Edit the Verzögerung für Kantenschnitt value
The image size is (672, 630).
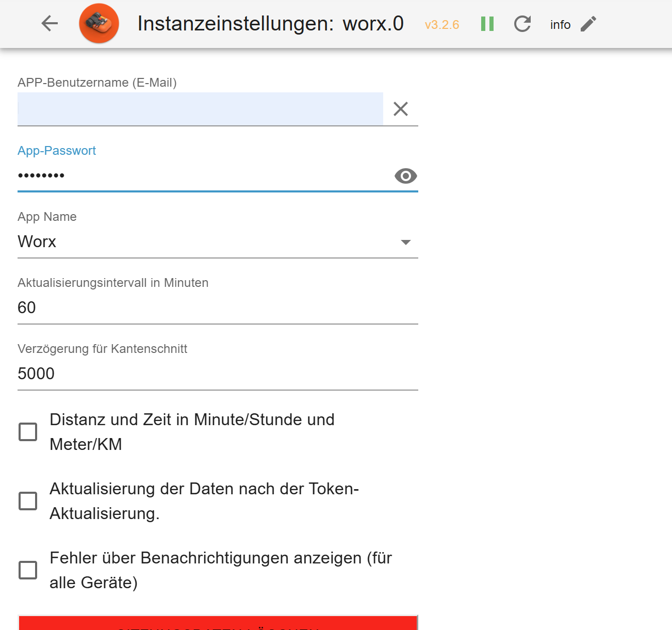[217, 374]
